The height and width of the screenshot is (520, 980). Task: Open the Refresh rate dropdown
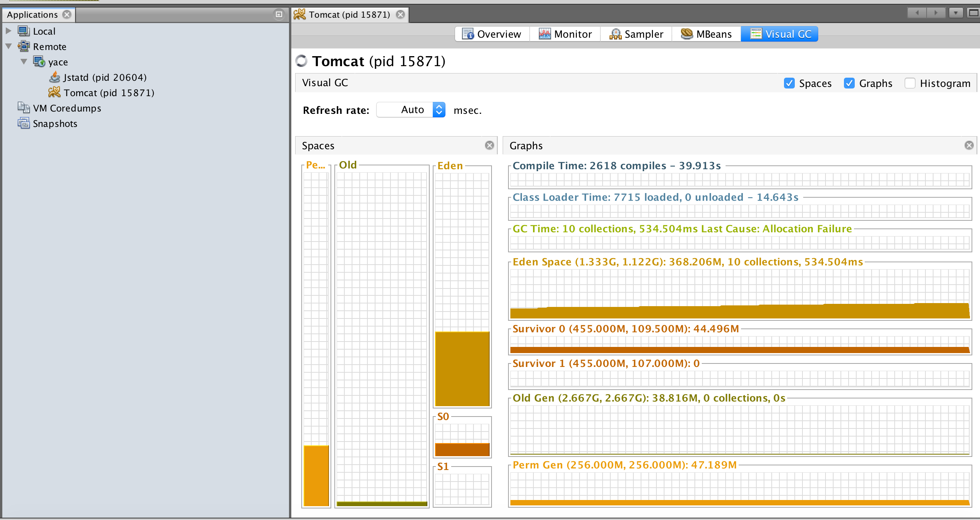point(439,110)
